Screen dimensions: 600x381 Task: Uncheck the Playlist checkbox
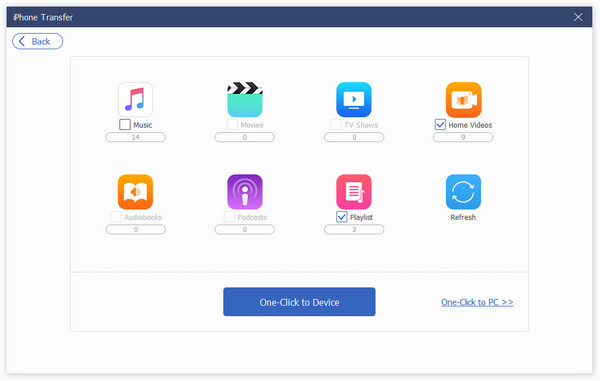(x=342, y=217)
